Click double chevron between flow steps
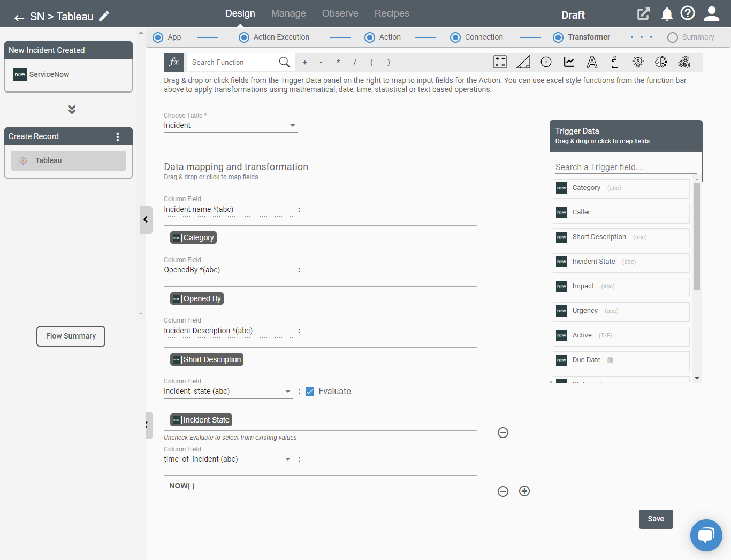The width and height of the screenshot is (731, 560). 72,109
